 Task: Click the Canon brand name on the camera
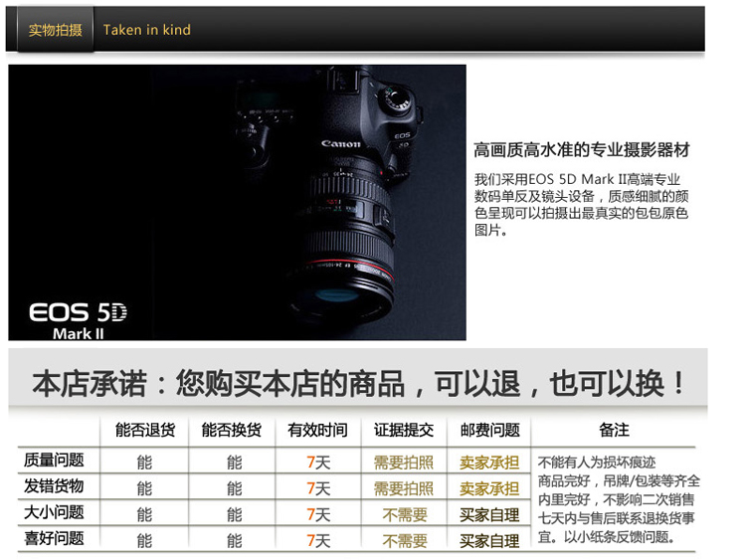340,143
